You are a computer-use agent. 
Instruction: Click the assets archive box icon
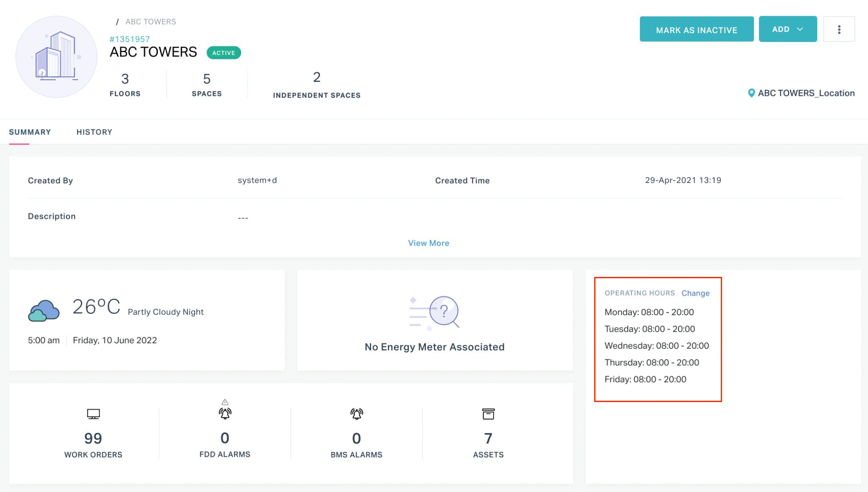tap(488, 414)
